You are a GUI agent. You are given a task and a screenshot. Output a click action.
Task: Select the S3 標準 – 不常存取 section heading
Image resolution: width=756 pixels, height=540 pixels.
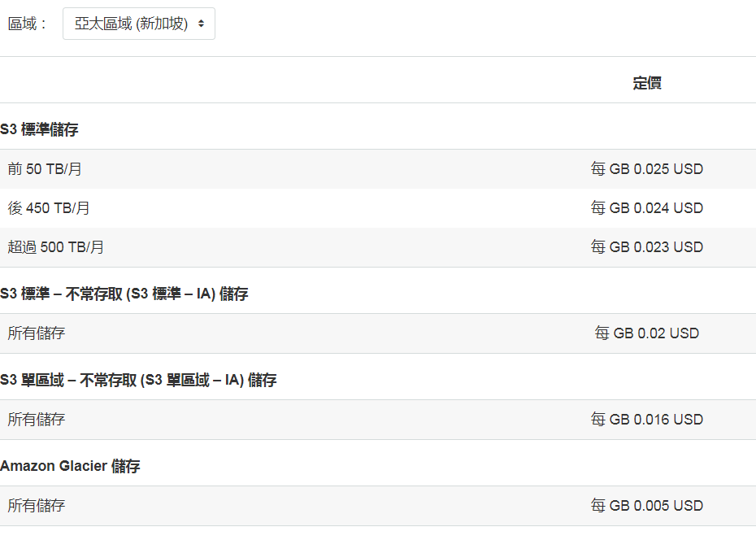click(x=124, y=294)
